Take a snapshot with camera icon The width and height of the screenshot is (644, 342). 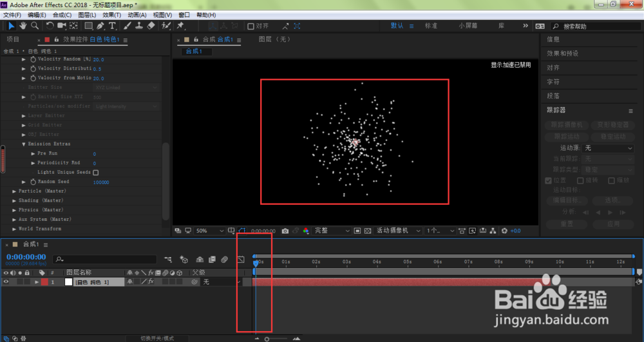[x=285, y=231]
